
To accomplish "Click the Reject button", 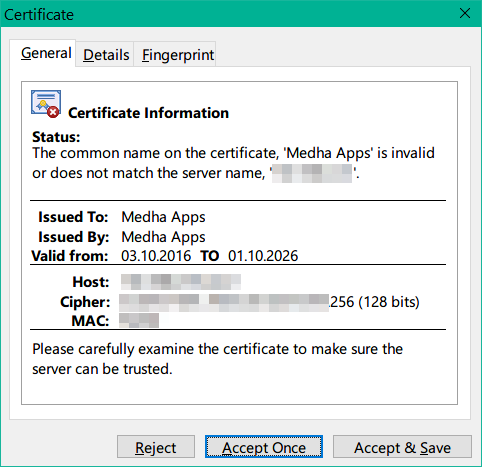I will coord(156,447).
